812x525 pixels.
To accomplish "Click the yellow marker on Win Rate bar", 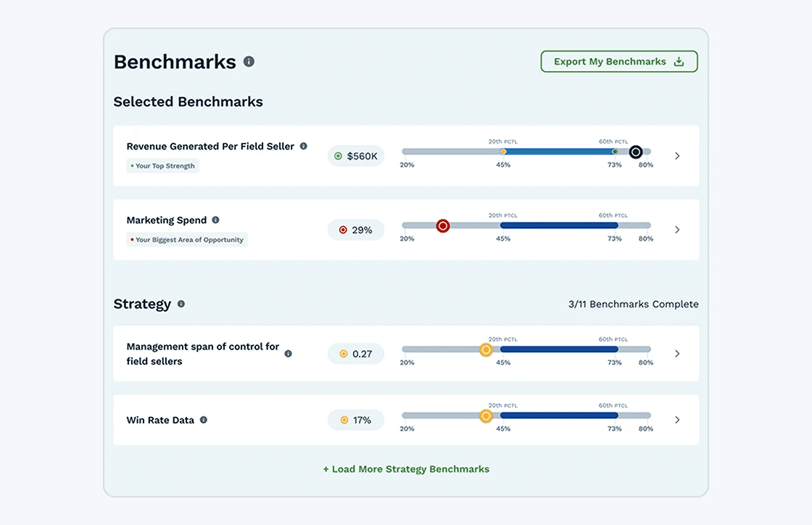I will coord(486,416).
